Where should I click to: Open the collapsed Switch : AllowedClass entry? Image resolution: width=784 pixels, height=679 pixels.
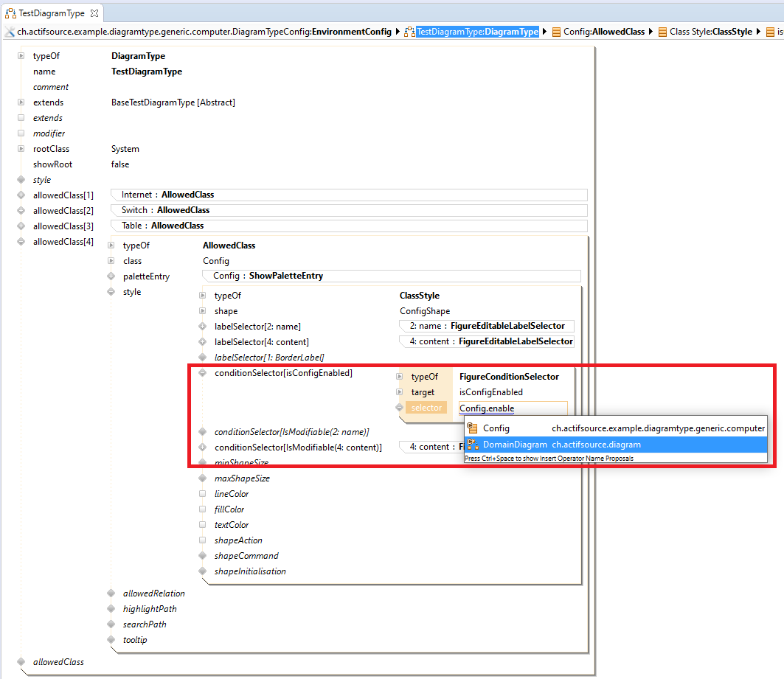(x=165, y=210)
